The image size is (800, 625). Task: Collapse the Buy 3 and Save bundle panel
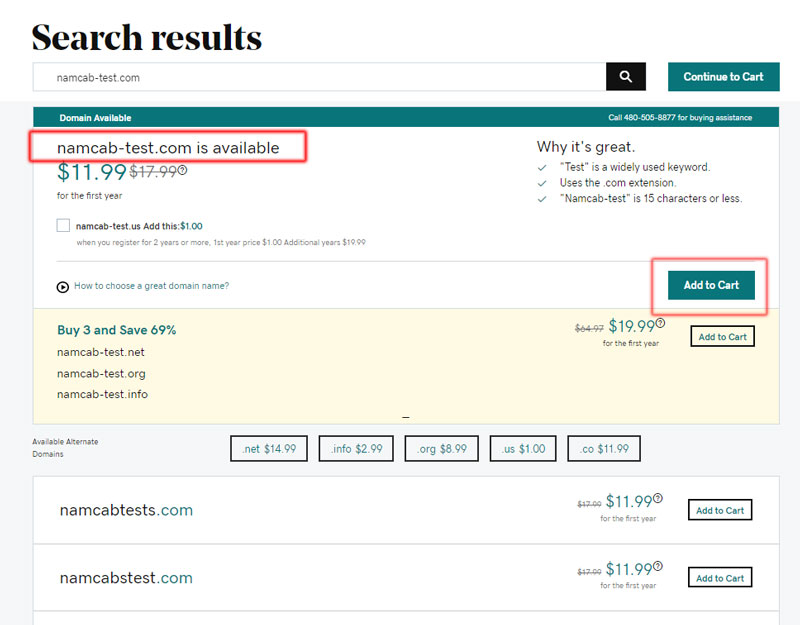pyautogui.click(x=406, y=416)
